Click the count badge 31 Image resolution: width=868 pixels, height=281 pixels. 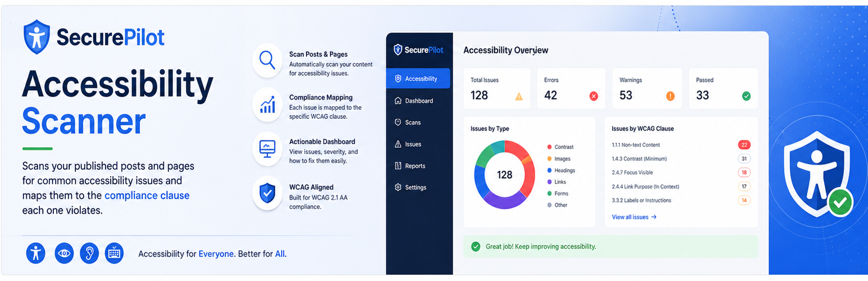pos(744,159)
